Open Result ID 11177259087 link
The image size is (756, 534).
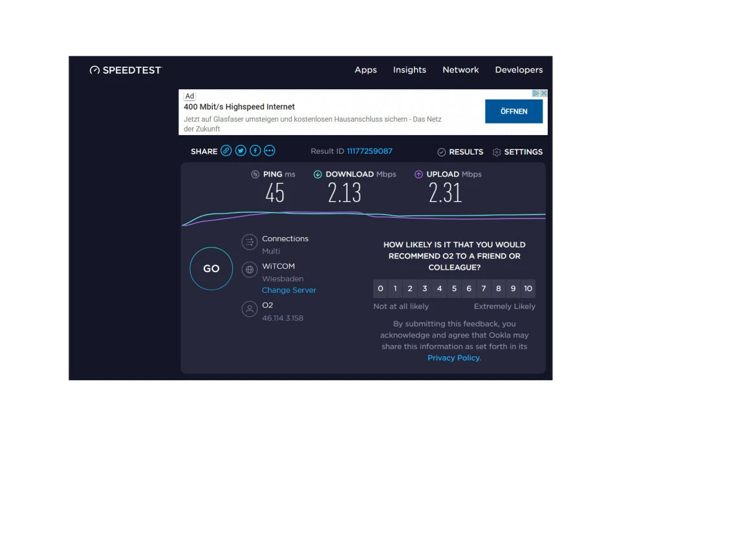[x=369, y=151]
